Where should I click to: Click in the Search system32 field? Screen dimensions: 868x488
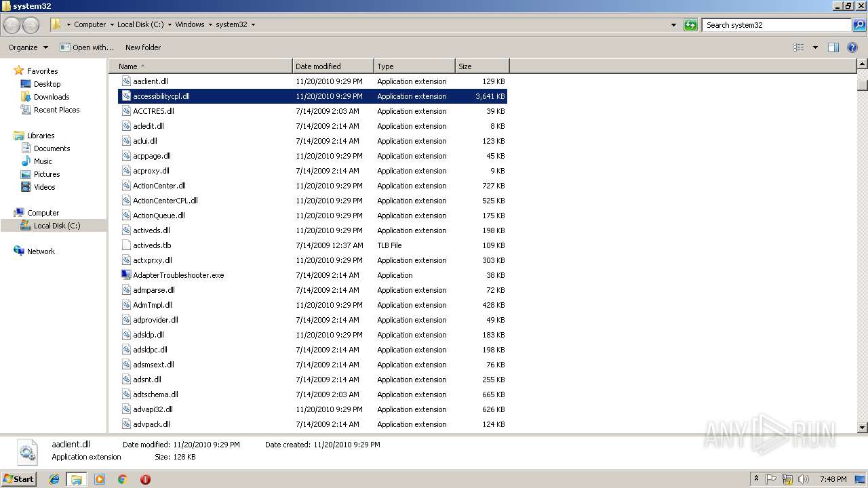[776, 25]
